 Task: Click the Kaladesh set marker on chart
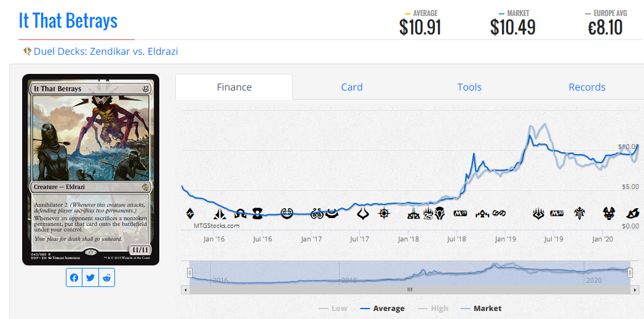(x=287, y=213)
